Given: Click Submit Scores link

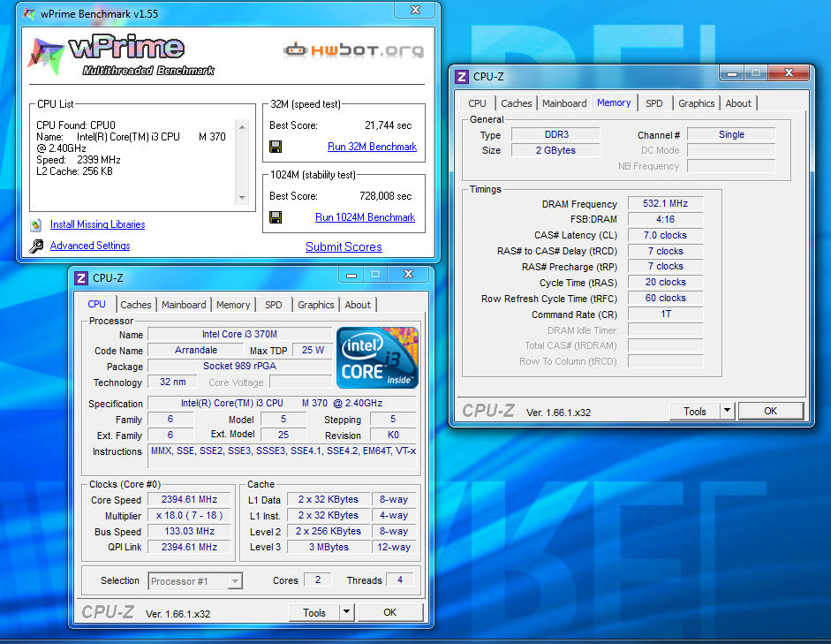Looking at the screenshot, I should [344, 247].
